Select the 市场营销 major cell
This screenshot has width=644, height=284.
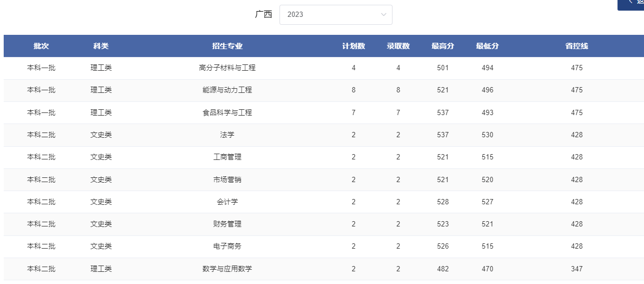click(x=227, y=180)
